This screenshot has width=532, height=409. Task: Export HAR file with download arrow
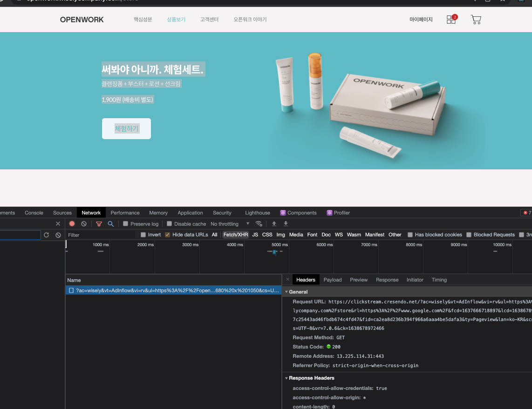(286, 224)
